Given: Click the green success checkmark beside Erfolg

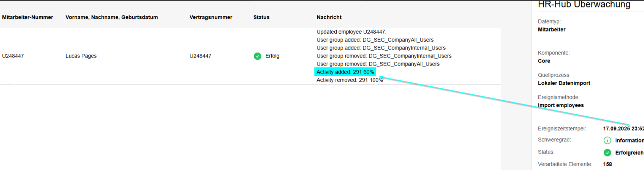Looking at the screenshot, I should [257, 56].
